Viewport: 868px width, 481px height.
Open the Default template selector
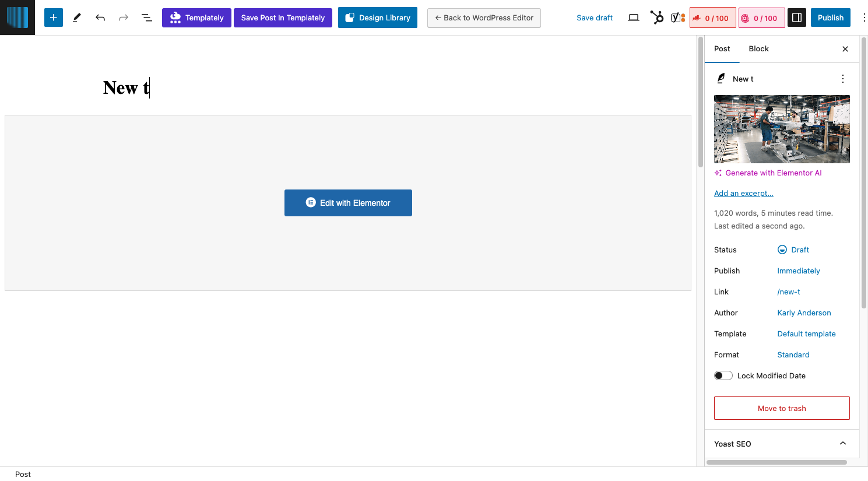(806, 333)
